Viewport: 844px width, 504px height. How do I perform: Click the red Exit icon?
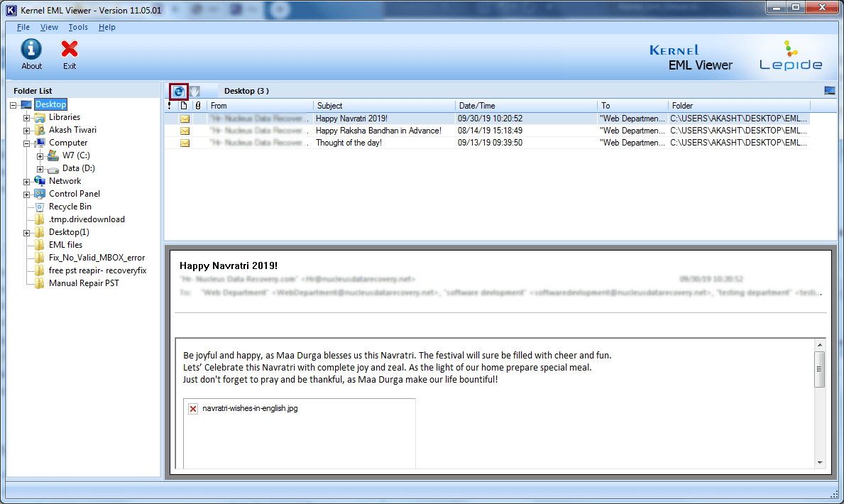(70, 49)
